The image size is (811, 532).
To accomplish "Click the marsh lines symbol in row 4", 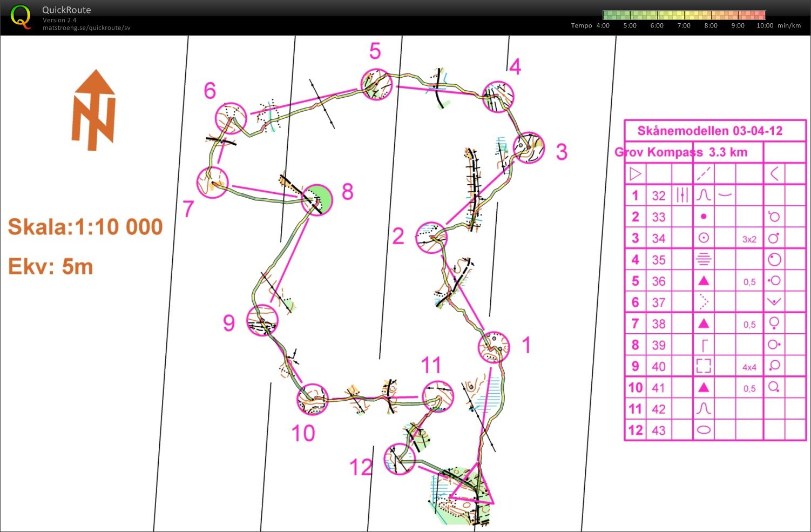I will point(703,259).
